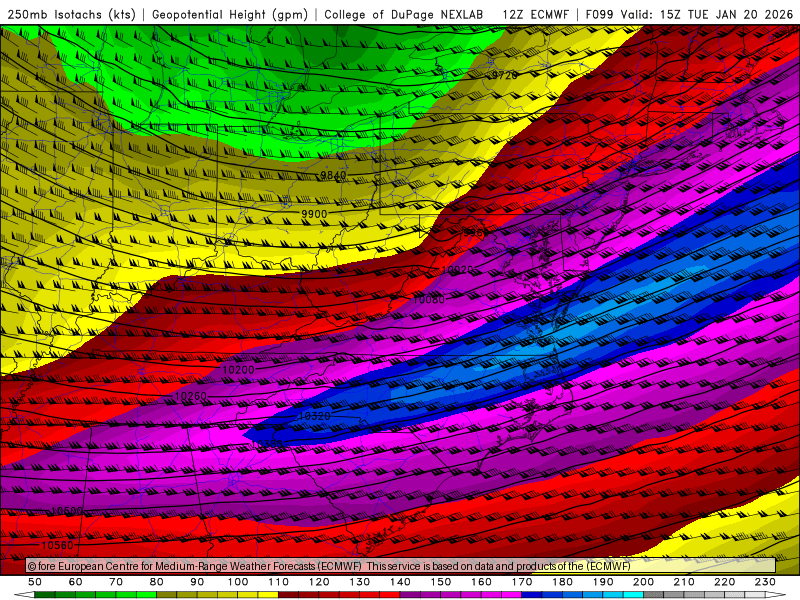Click the 60 kt legend value
Viewport: 800px width, 600px height.
[75, 582]
